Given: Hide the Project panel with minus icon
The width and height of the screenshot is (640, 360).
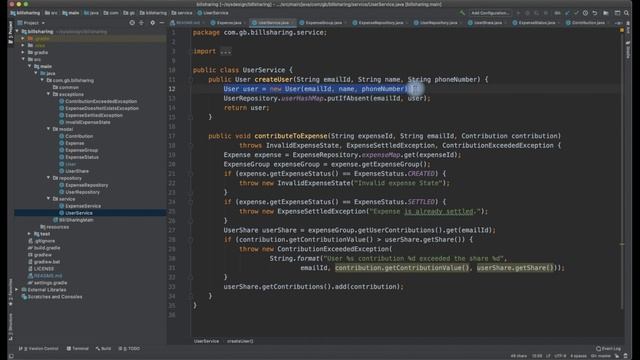Looking at the screenshot, I should coord(162,23).
